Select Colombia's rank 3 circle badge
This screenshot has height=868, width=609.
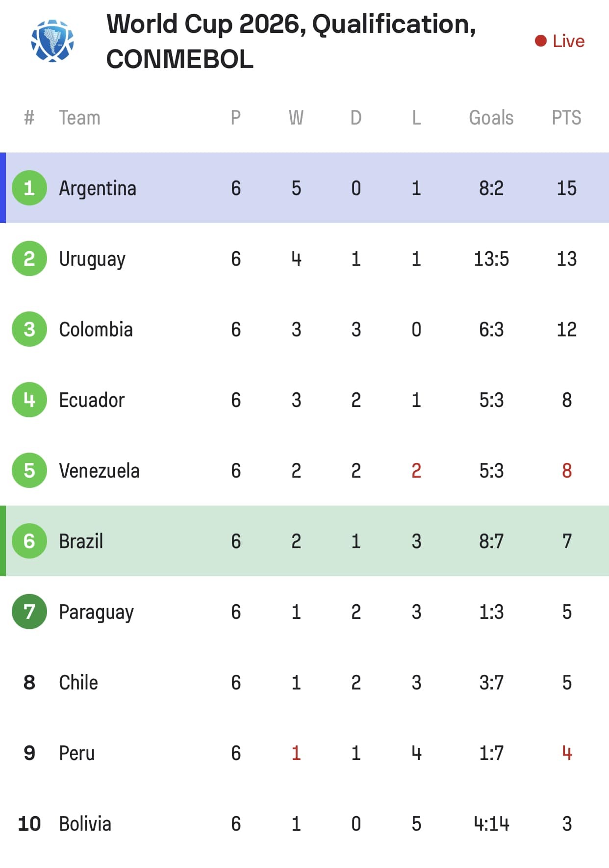(29, 329)
